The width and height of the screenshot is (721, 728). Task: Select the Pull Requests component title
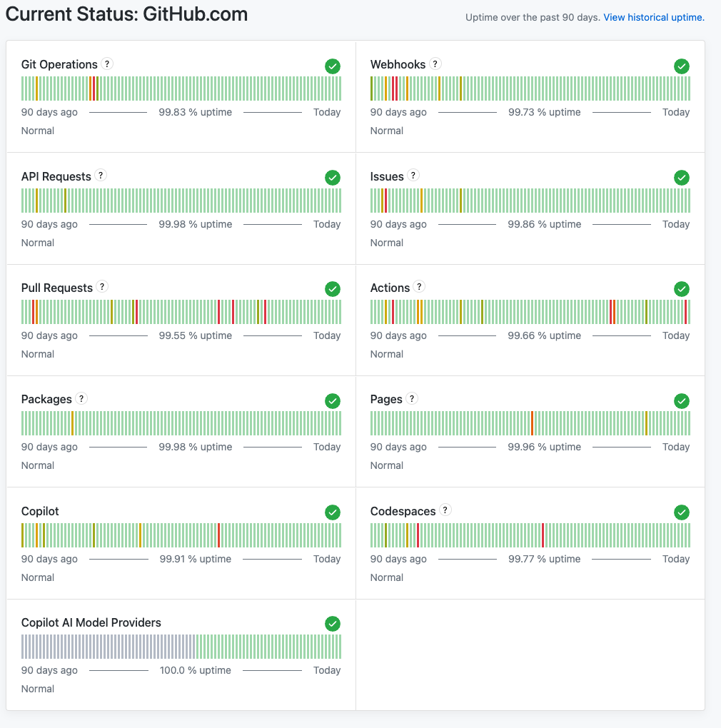(x=57, y=288)
